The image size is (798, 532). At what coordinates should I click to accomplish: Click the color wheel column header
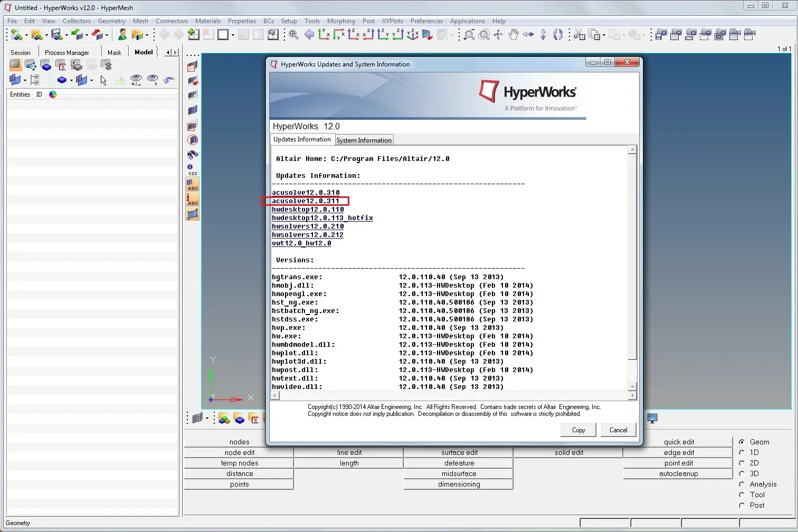pyautogui.click(x=53, y=94)
